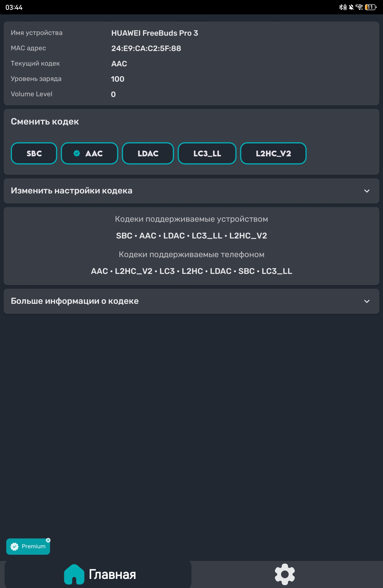Tap the "Текущий кодек" label
Image resolution: width=383 pixels, height=588 pixels.
click(35, 63)
